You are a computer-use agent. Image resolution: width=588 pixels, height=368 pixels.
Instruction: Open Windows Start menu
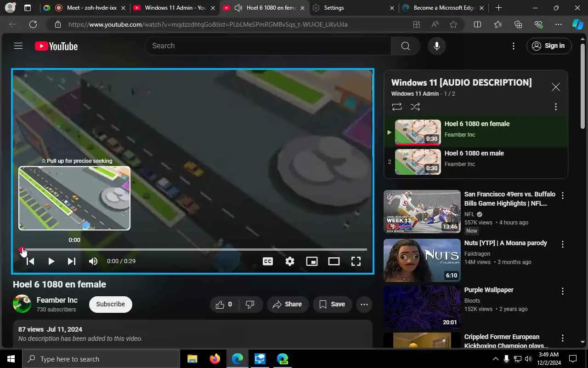click(11, 359)
